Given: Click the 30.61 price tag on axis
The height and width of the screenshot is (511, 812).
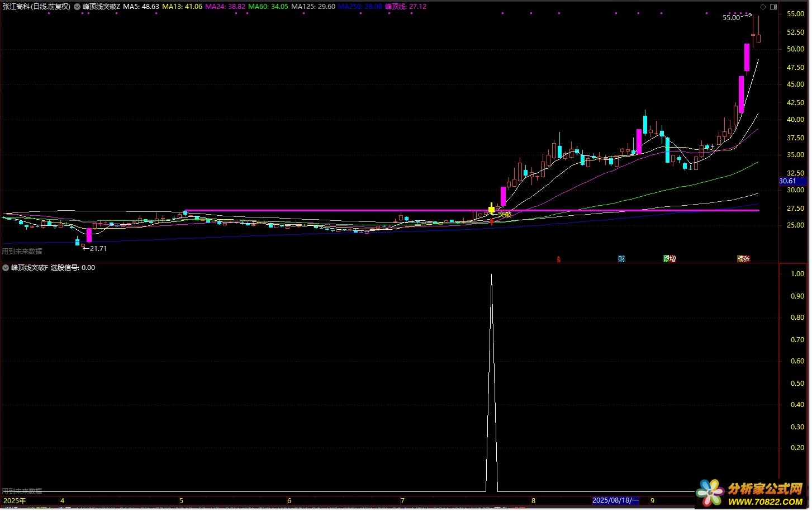Looking at the screenshot, I should coord(788,181).
